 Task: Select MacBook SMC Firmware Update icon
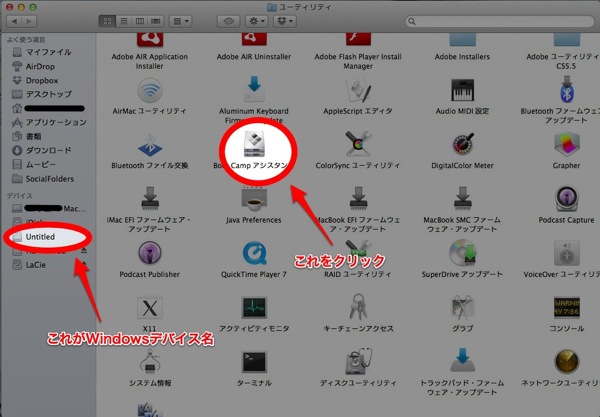pyautogui.click(x=462, y=199)
